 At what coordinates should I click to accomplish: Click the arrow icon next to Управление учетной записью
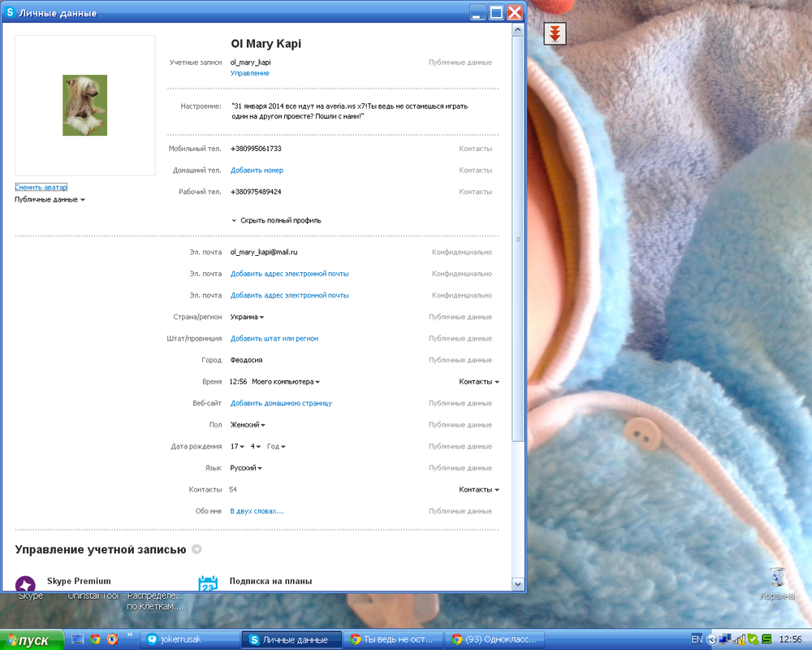(x=196, y=550)
